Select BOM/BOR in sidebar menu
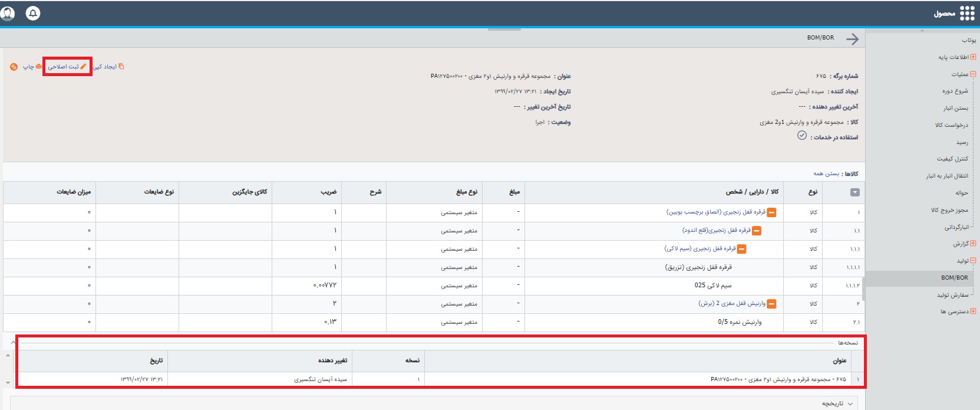Screen dimensions: 980x410 point(954,277)
